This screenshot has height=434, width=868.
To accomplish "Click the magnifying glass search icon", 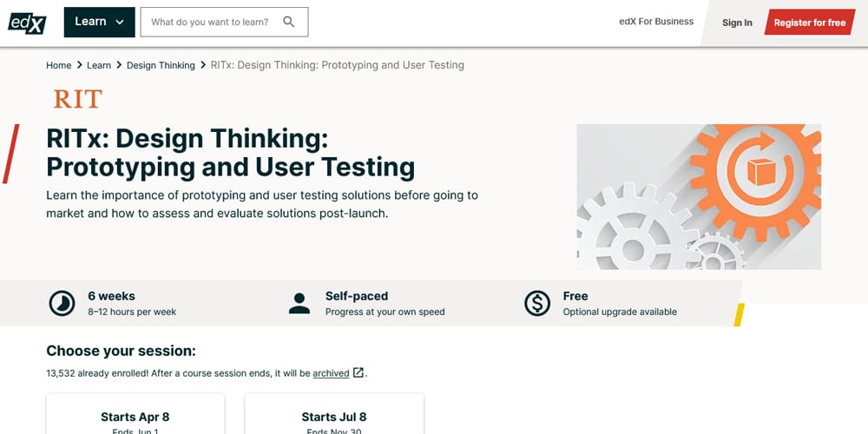I will (x=288, y=23).
